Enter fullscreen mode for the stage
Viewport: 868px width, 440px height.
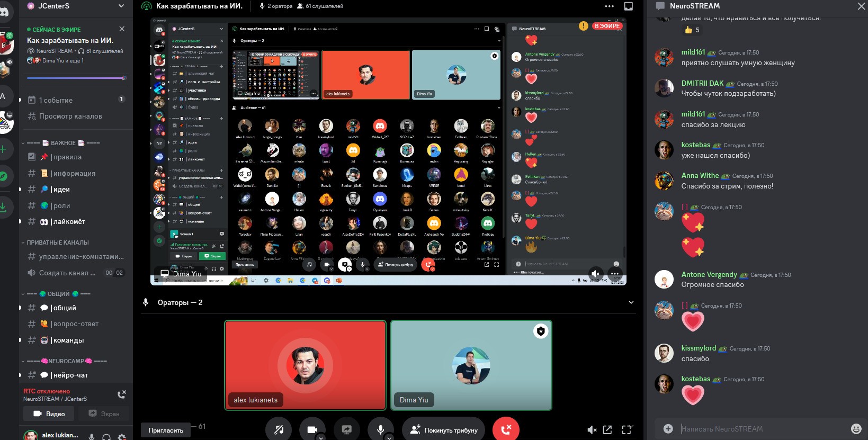627,430
